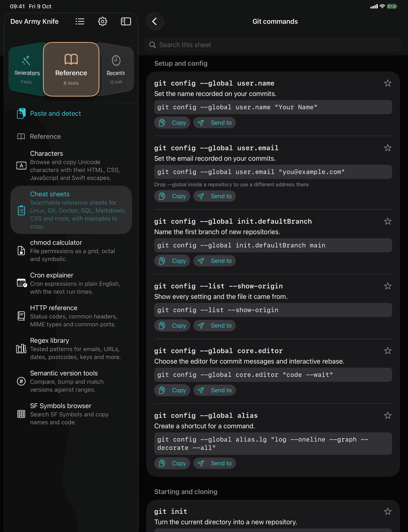The width and height of the screenshot is (408, 532).
Task: Click code box 'git config --global user.name "Your Name"'
Action: pyautogui.click(x=273, y=107)
